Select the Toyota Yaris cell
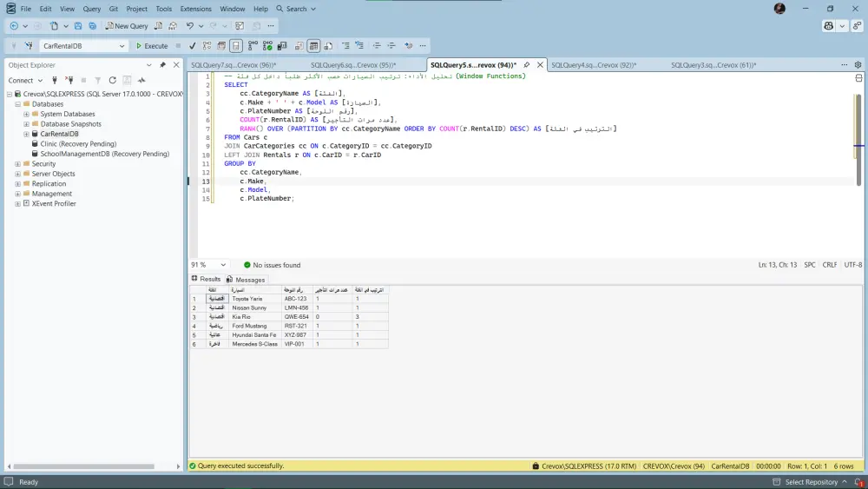Viewport: 868px width, 489px height. (x=255, y=299)
